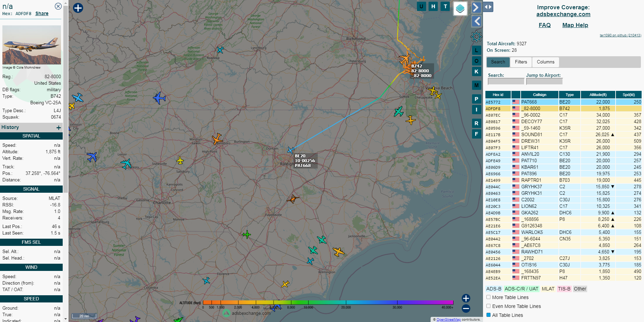Click the TIS-B legend color swatch
This screenshot has height=322, width=644.
coord(564,289)
